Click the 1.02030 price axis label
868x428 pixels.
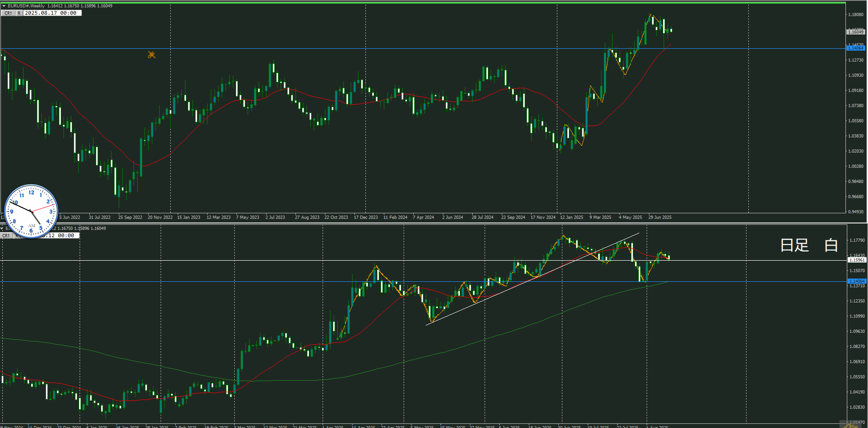click(856, 151)
